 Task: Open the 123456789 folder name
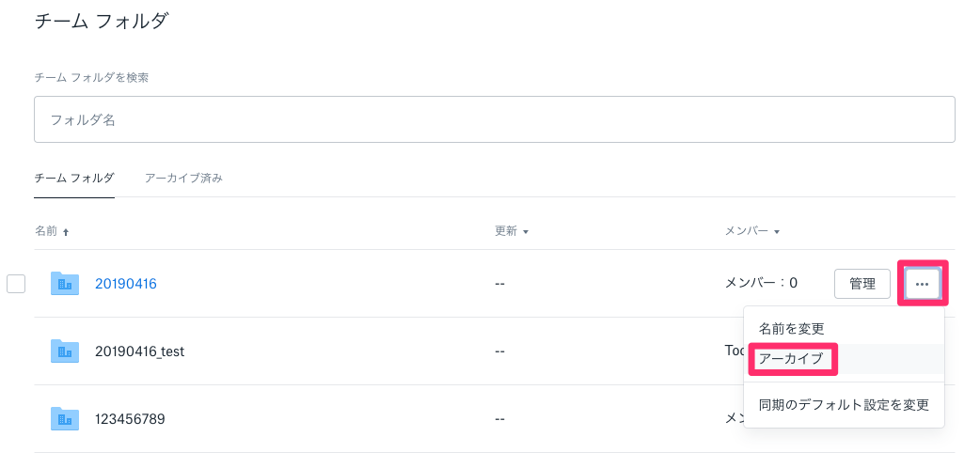pyautogui.click(x=130, y=418)
